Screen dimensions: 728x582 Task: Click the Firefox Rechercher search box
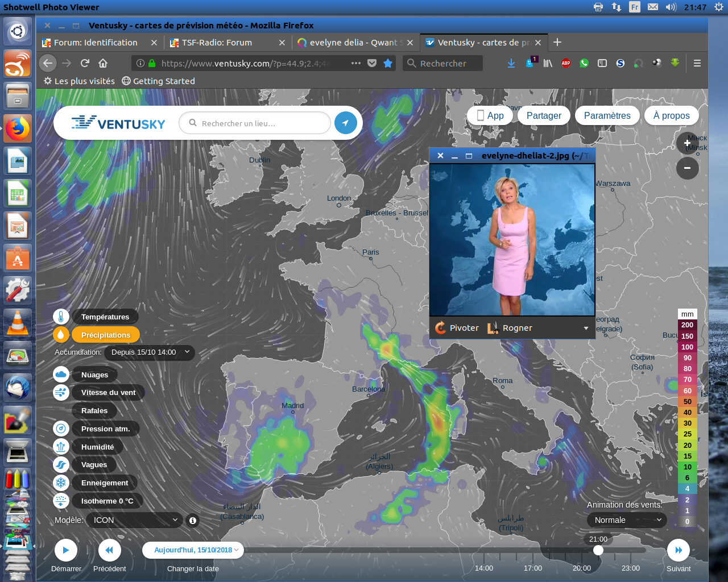(443, 63)
